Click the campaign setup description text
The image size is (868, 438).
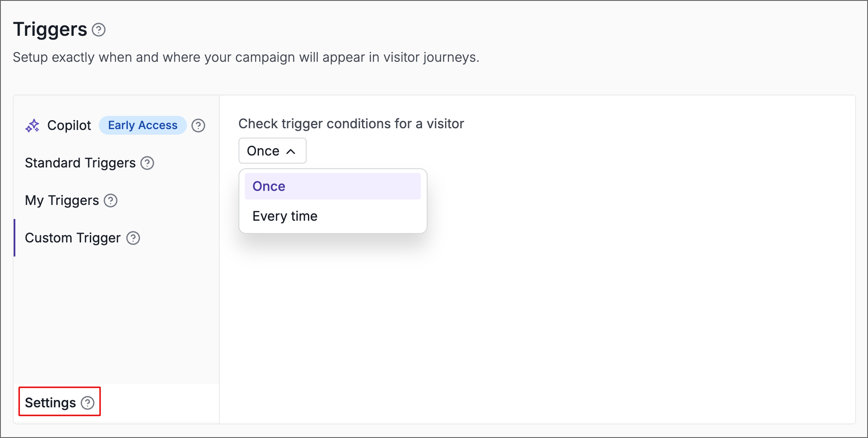(246, 57)
